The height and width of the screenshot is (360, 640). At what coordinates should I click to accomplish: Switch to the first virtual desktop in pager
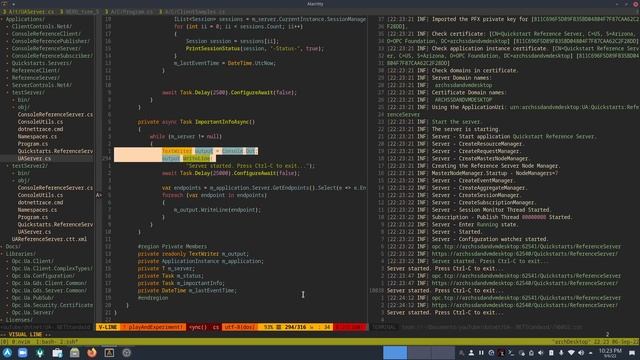point(395,353)
